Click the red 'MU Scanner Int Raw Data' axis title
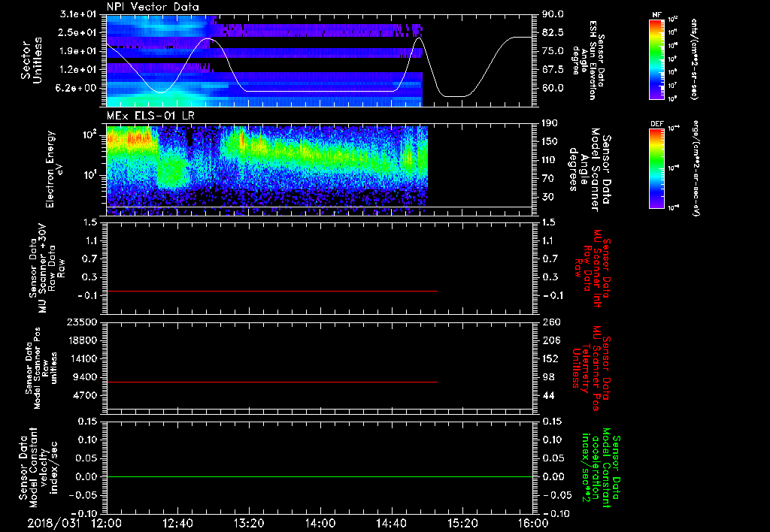Image resolution: width=770 pixels, height=532 pixels. coord(593,268)
